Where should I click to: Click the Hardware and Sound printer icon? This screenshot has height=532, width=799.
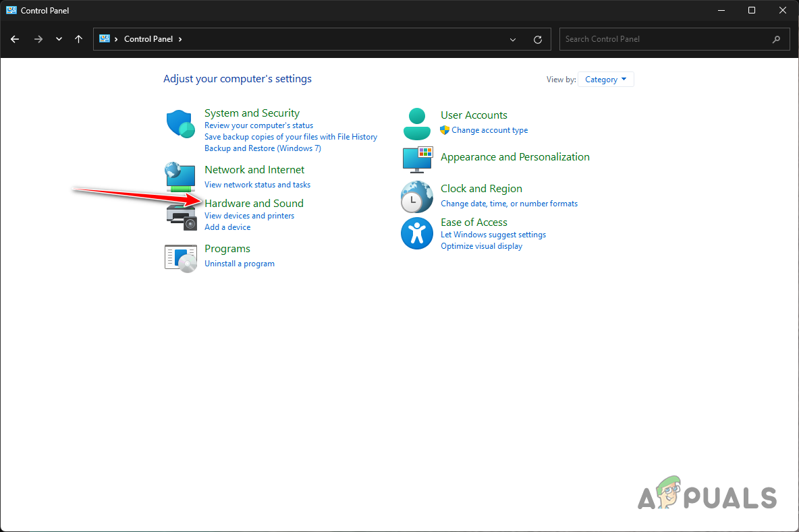pos(180,214)
